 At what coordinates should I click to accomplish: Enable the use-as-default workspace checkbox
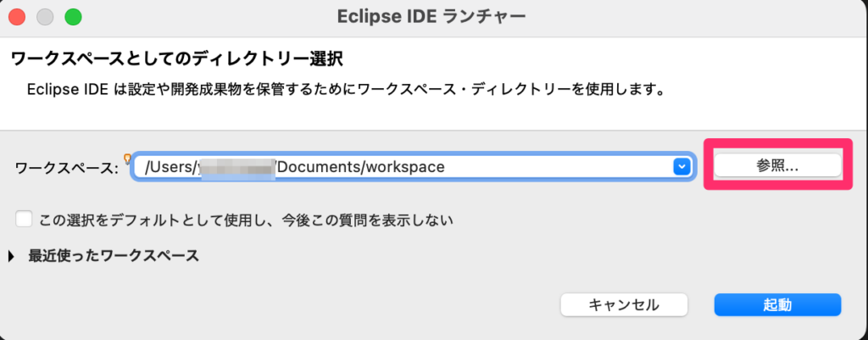tap(24, 220)
